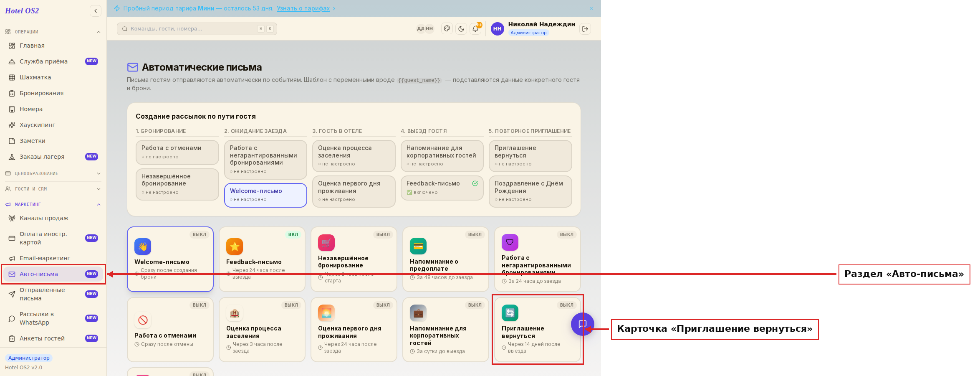Toggle ВЫКЛ on Оценка первого дня проживания card
The height and width of the screenshot is (376, 980).
click(383, 305)
